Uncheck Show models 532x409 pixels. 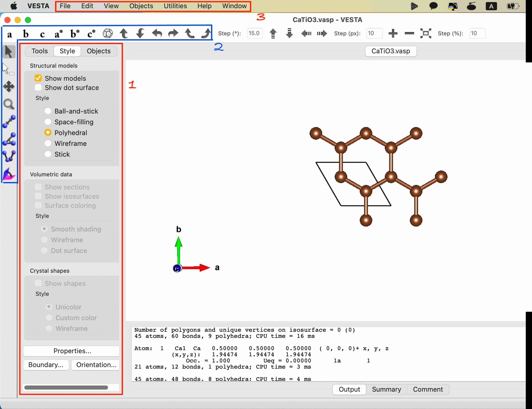pyautogui.click(x=38, y=78)
